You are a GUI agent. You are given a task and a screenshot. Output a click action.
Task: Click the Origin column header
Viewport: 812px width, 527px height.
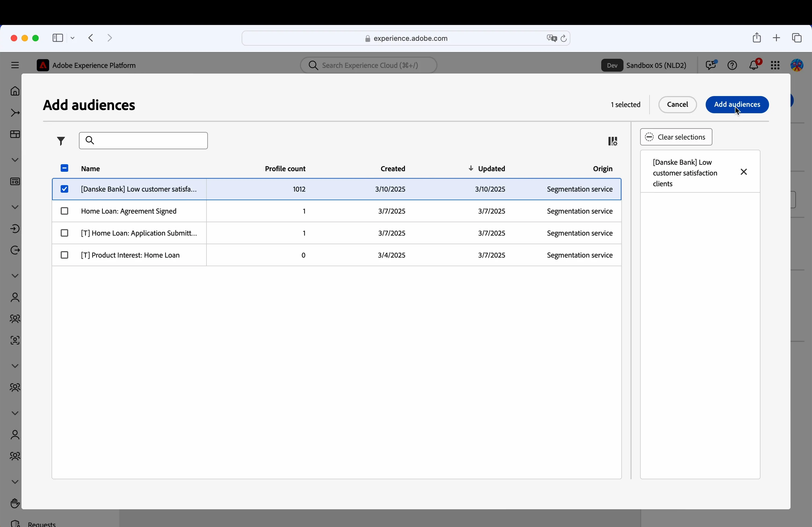tap(603, 169)
